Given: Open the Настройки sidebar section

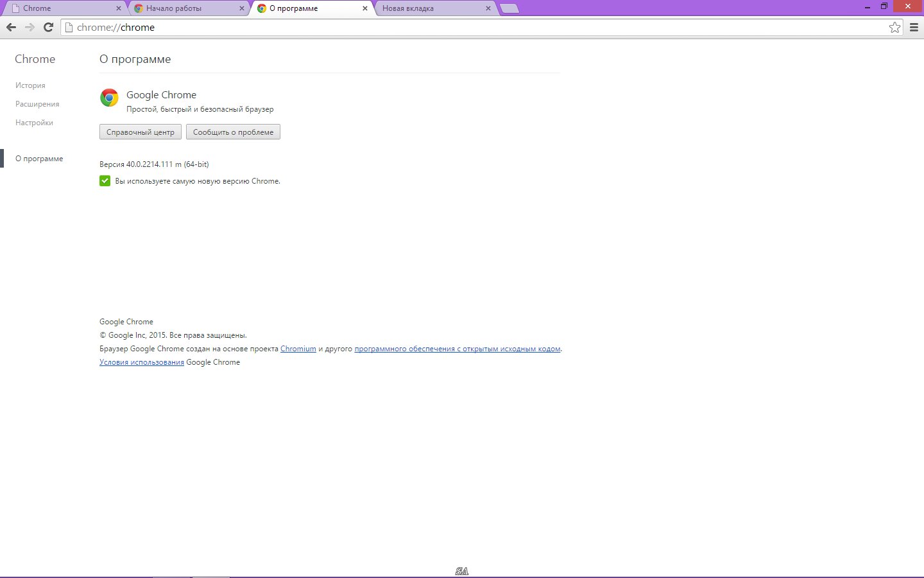Looking at the screenshot, I should [x=33, y=122].
